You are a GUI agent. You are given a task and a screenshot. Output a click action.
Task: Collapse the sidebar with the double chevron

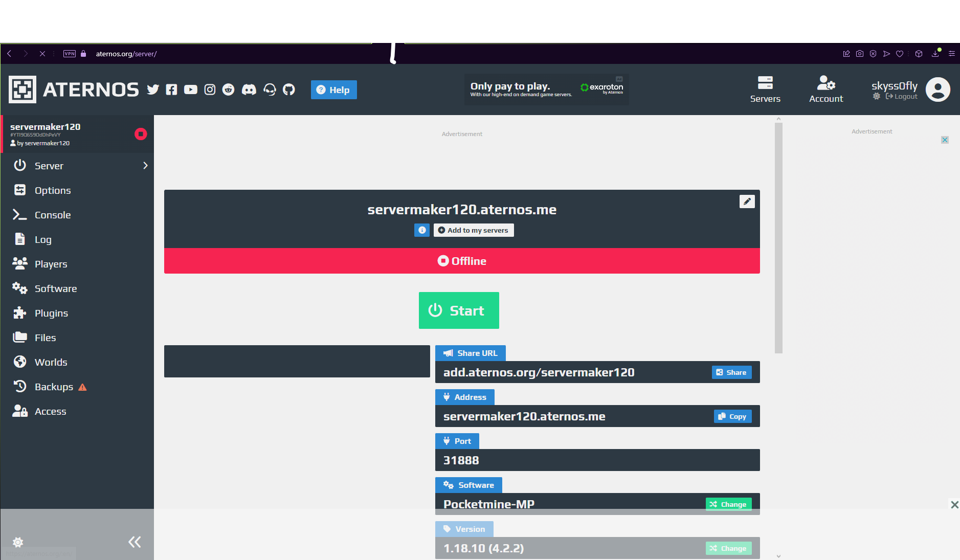[x=135, y=542]
